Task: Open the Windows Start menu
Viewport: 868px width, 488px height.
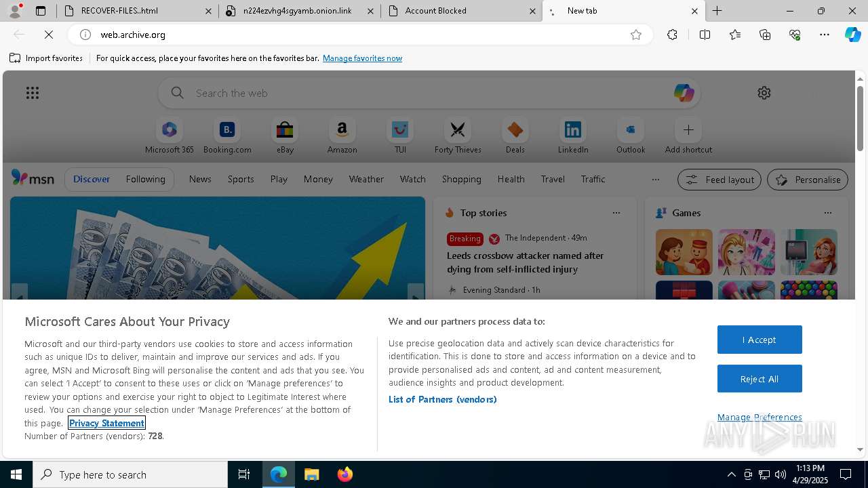Action: 16,474
